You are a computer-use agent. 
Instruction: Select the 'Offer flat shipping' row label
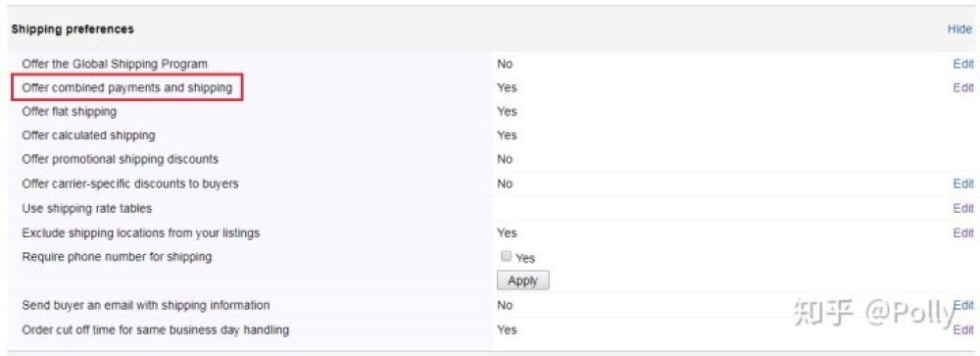(69, 112)
